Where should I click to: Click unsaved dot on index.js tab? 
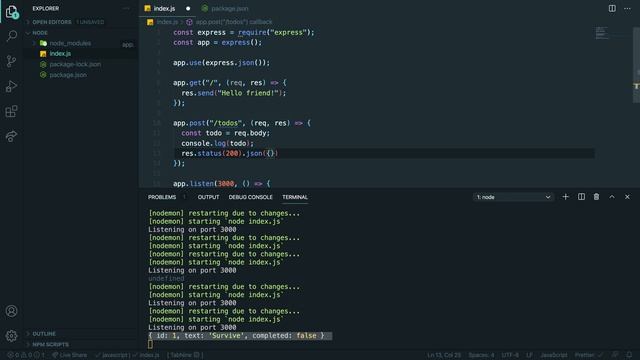[188, 9]
